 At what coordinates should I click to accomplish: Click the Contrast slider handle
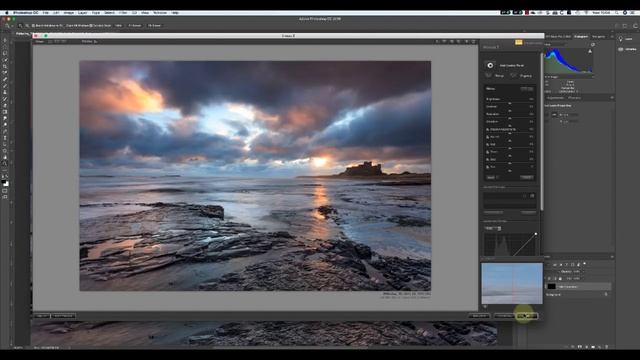(509, 111)
